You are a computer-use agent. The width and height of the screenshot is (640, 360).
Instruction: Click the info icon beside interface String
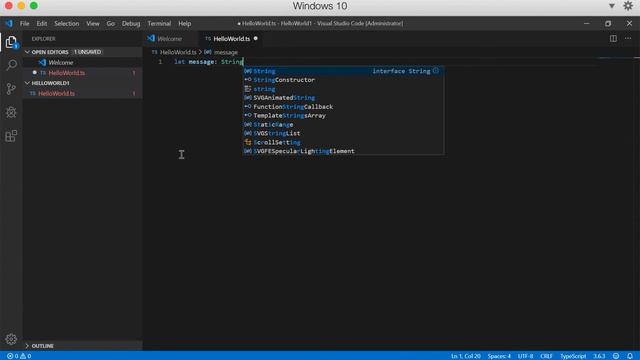pos(436,71)
